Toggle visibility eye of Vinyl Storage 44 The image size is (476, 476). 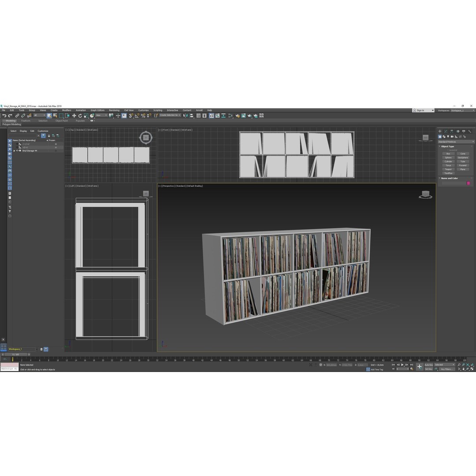click(17, 151)
